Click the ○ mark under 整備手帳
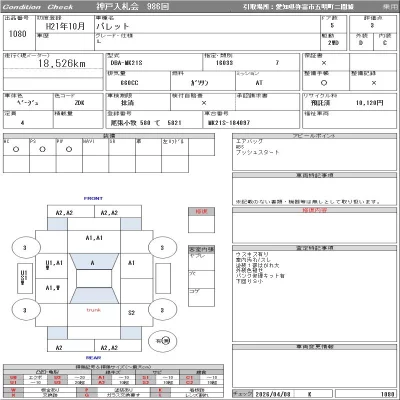Screen dimensions: 400x400 [324, 83]
